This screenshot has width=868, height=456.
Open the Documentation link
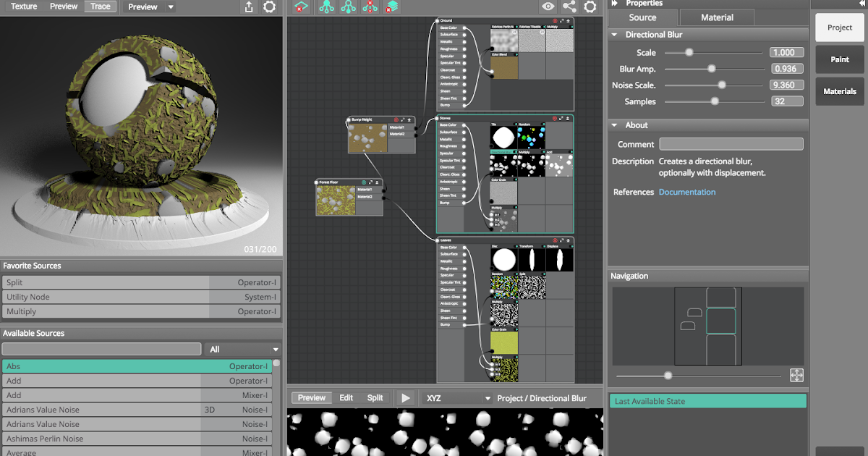[687, 193]
